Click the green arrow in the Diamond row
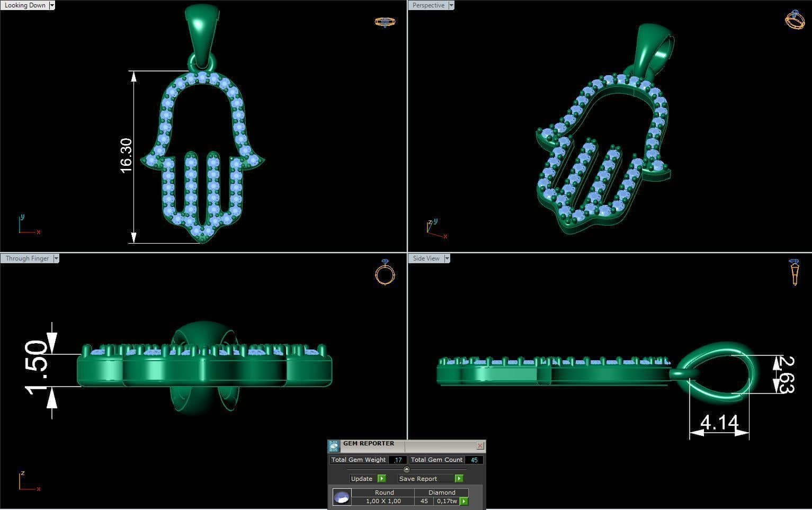The height and width of the screenshot is (510, 812). 464,501
